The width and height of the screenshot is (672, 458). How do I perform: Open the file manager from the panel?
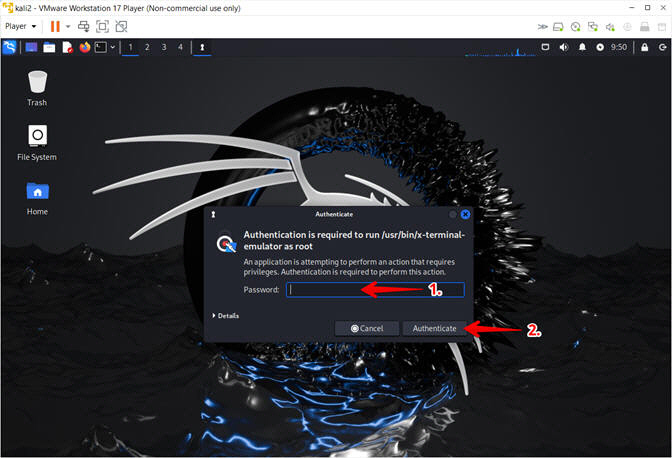coord(49,47)
